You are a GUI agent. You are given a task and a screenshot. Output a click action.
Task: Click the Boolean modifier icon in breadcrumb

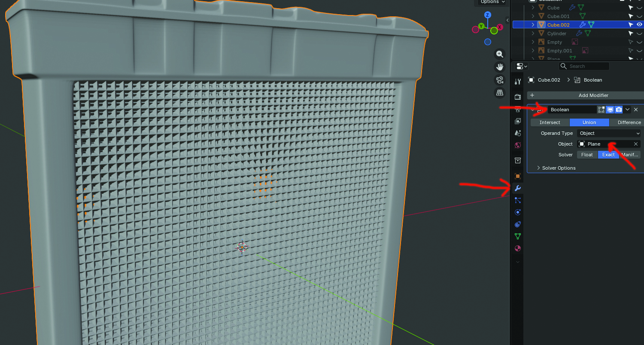coord(577,80)
